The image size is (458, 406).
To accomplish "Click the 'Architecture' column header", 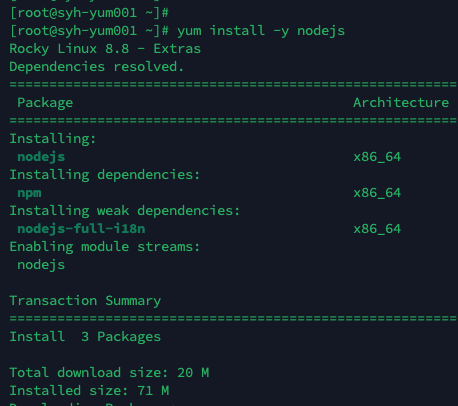I will pos(401,102).
